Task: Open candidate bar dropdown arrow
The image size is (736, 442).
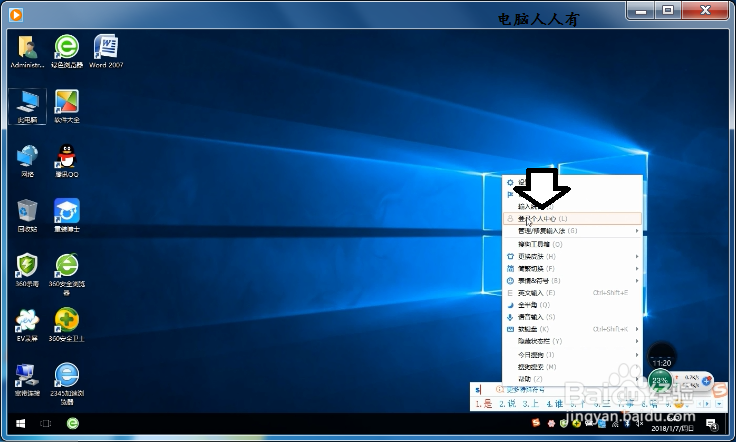Action: pos(720,404)
